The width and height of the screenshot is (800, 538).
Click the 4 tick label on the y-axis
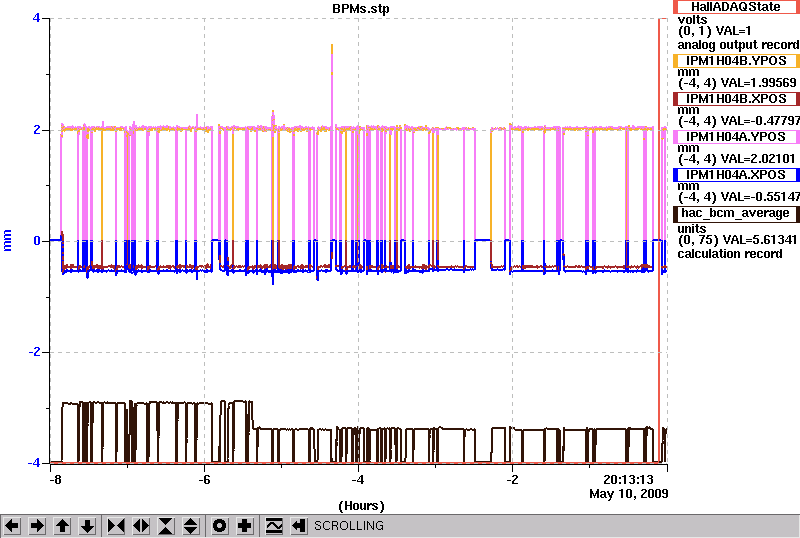point(36,18)
